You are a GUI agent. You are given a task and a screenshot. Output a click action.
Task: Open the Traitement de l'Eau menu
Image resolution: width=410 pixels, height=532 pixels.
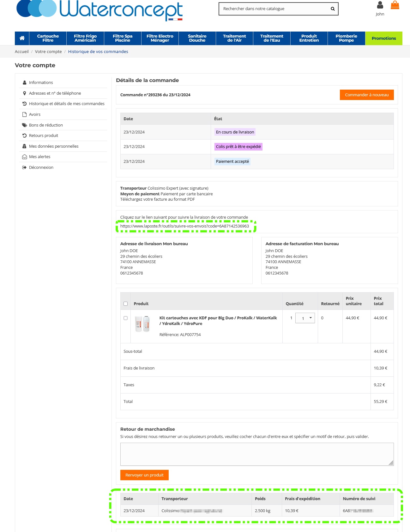click(272, 38)
